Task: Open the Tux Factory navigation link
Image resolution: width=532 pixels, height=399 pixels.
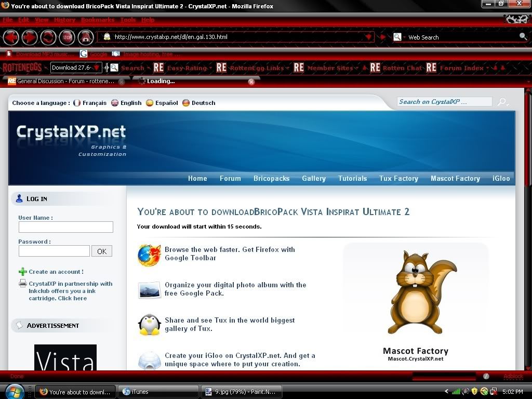Action: [398, 179]
